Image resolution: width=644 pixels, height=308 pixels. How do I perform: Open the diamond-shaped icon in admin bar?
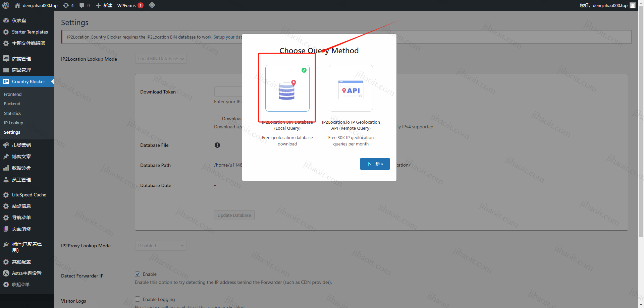point(152,5)
